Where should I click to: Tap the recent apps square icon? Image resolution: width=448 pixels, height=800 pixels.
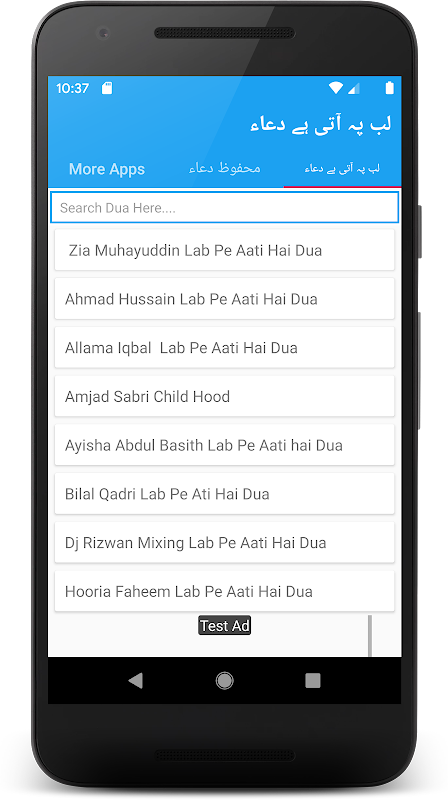point(312,680)
